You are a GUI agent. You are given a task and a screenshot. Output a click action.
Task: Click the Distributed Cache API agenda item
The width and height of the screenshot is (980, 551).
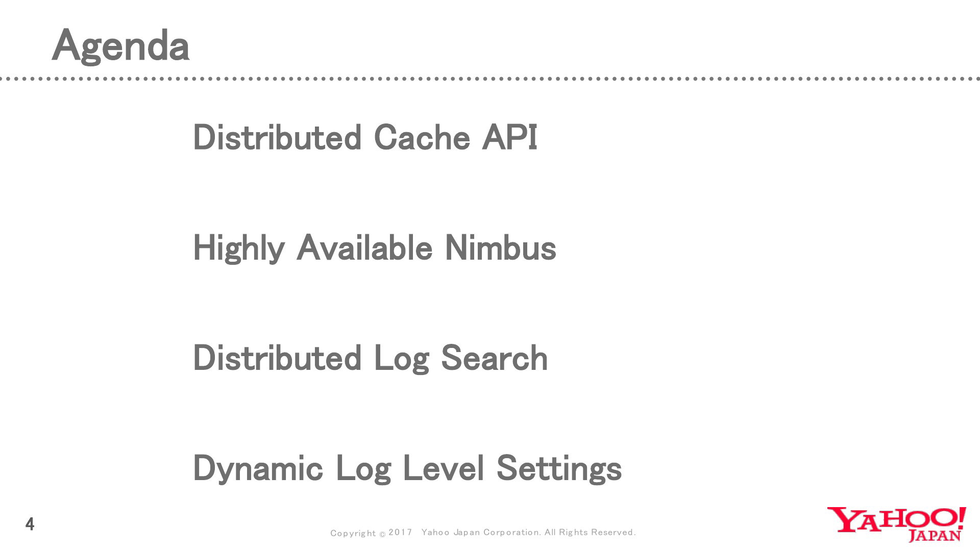pyautogui.click(x=365, y=137)
